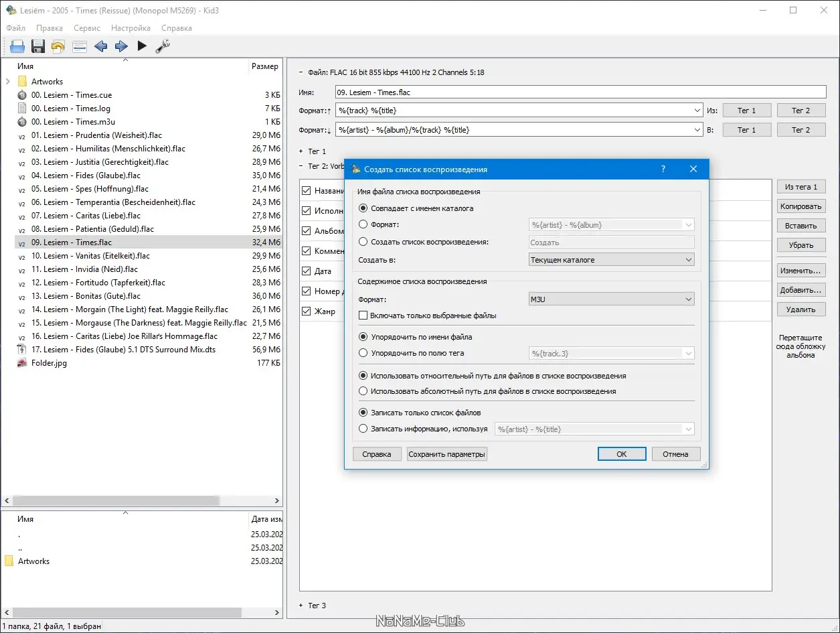Open the %{artist} - %{title} info dropdown
Viewport: 840px width, 633px height.
pyautogui.click(x=594, y=429)
